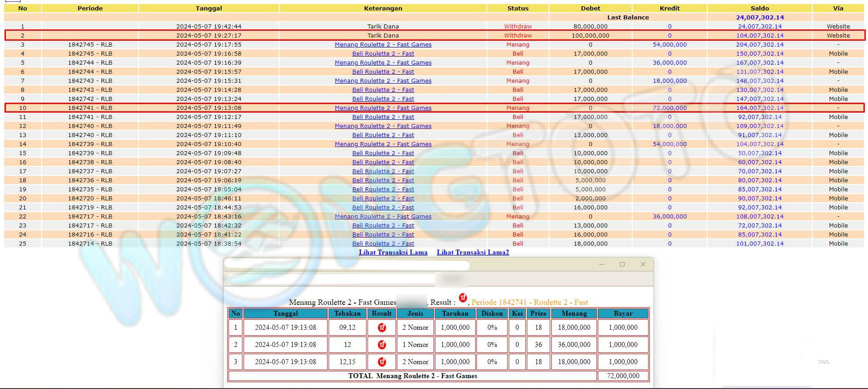This screenshot has height=389, width=868.
Task: Click the 72,000,000 kredit value in row 10
Action: pyautogui.click(x=669, y=108)
